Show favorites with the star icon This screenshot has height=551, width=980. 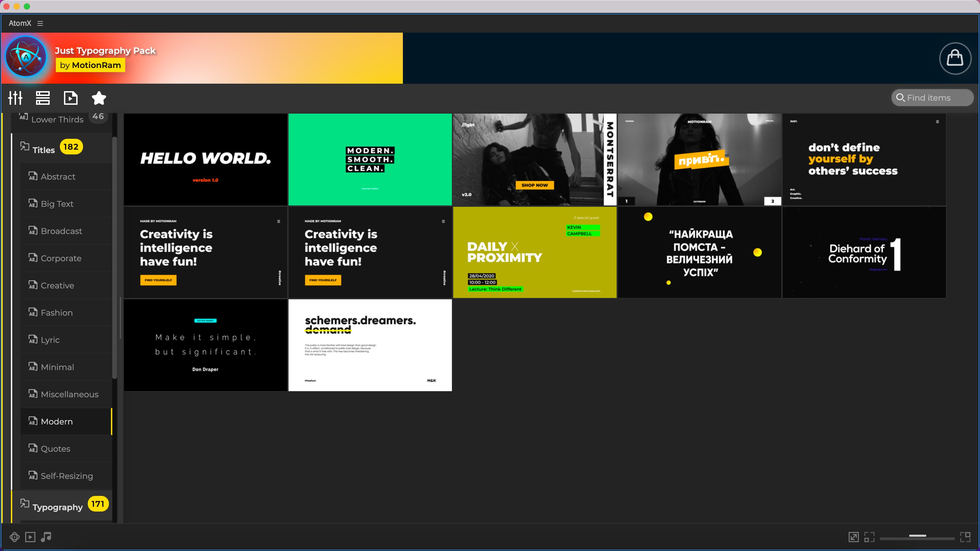click(x=99, y=98)
